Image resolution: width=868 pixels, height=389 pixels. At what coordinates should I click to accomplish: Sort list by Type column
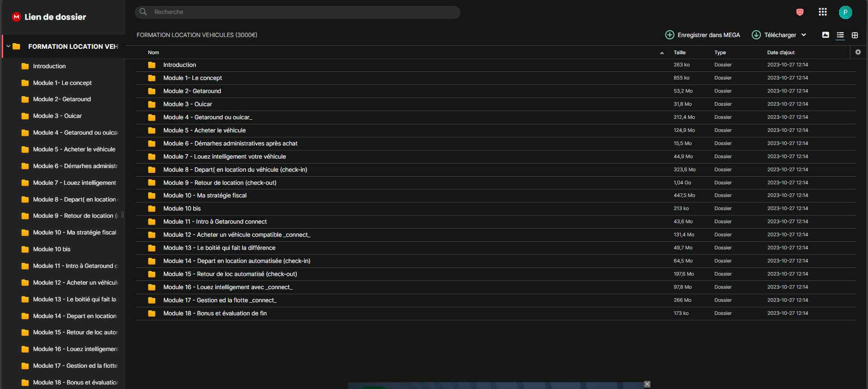(x=720, y=52)
